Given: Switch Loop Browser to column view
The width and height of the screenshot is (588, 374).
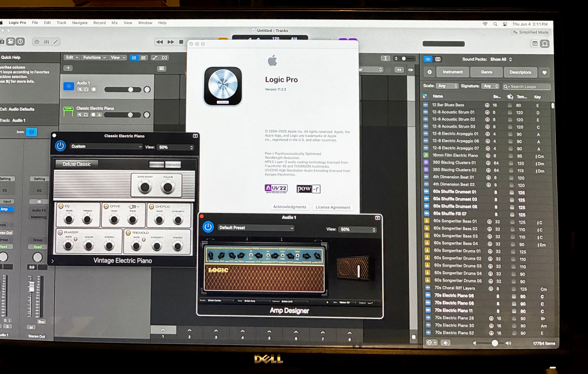Looking at the screenshot, I should 438,59.
